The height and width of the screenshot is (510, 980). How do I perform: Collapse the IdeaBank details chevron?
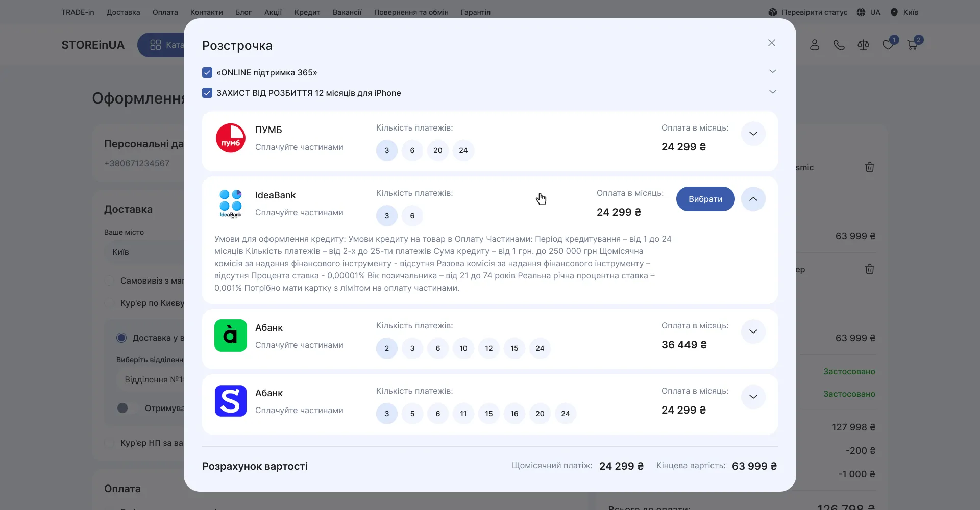[753, 199]
